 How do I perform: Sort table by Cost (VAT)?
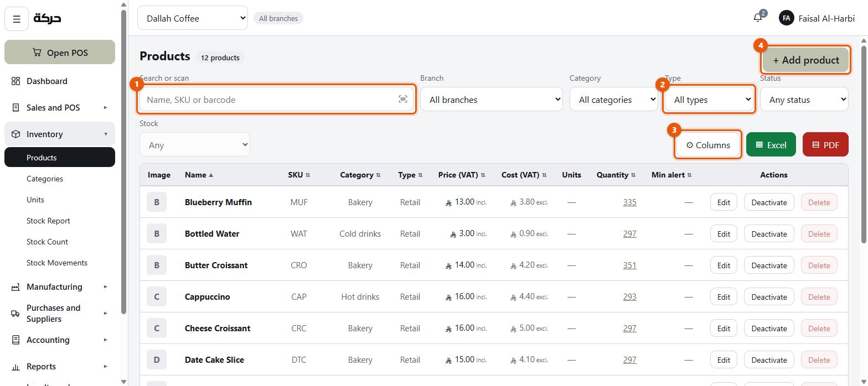[524, 175]
